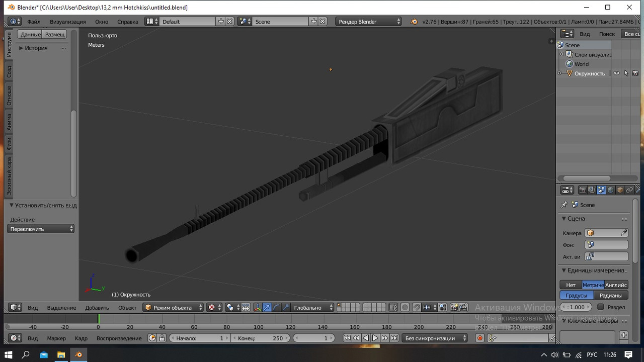Viewport: 644px width, 362px height.
Task: Select Градусы rotation units
Action: click(x=577, y=296)
